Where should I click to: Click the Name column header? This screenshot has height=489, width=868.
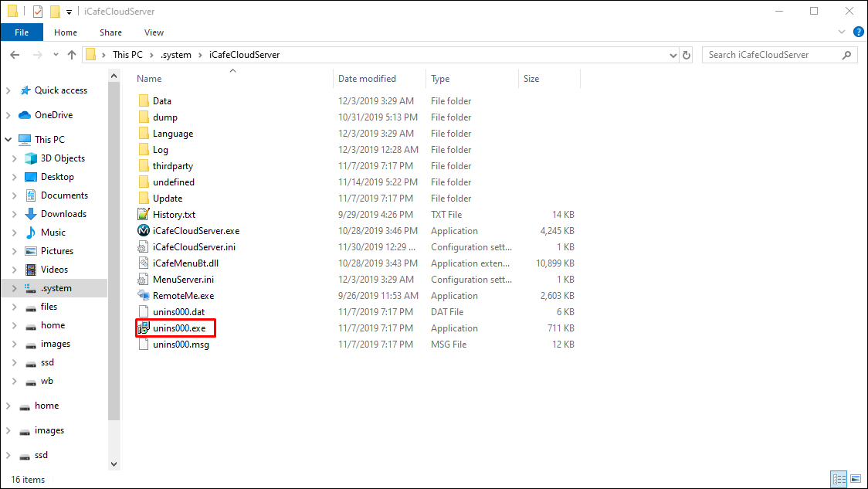click(150, 79)
